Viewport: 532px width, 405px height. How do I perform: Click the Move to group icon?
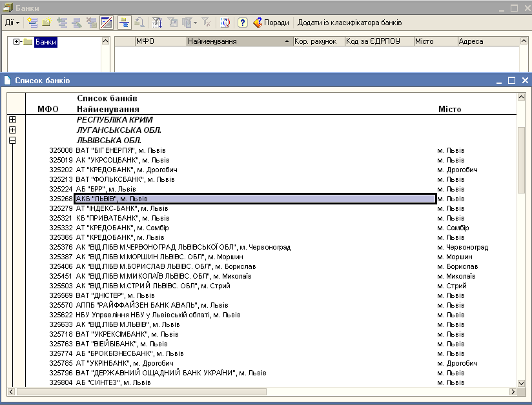click(x=139, y=23)
